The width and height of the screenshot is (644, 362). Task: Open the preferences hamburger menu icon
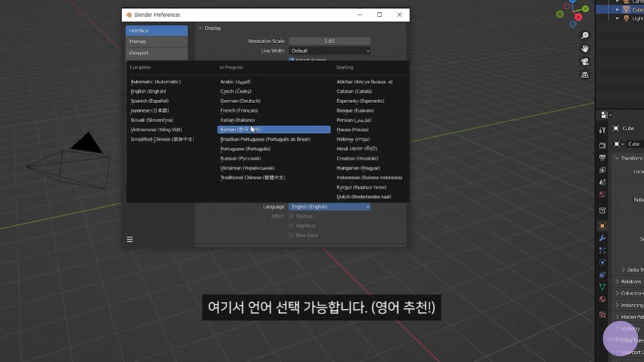[129, 239]
